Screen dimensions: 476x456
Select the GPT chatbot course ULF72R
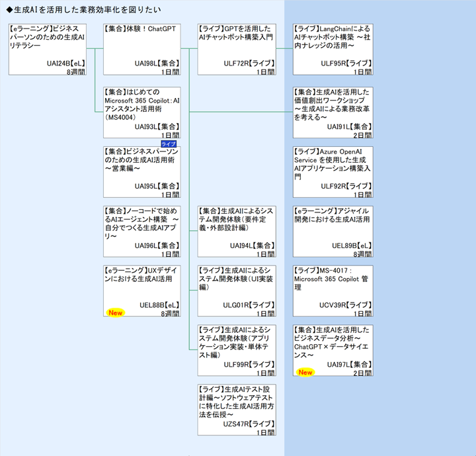tap(237, 50)
